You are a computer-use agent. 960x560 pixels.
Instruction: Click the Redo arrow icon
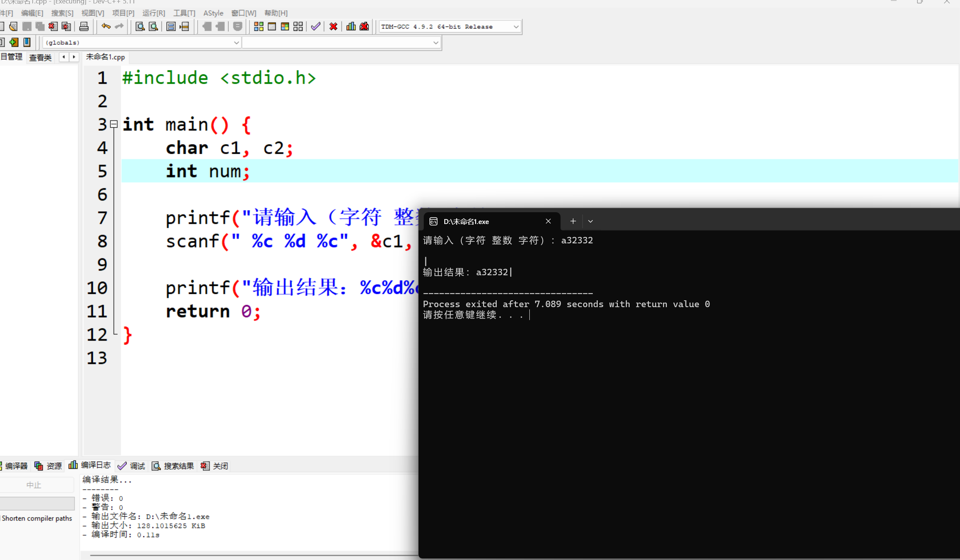click(119, 26)
